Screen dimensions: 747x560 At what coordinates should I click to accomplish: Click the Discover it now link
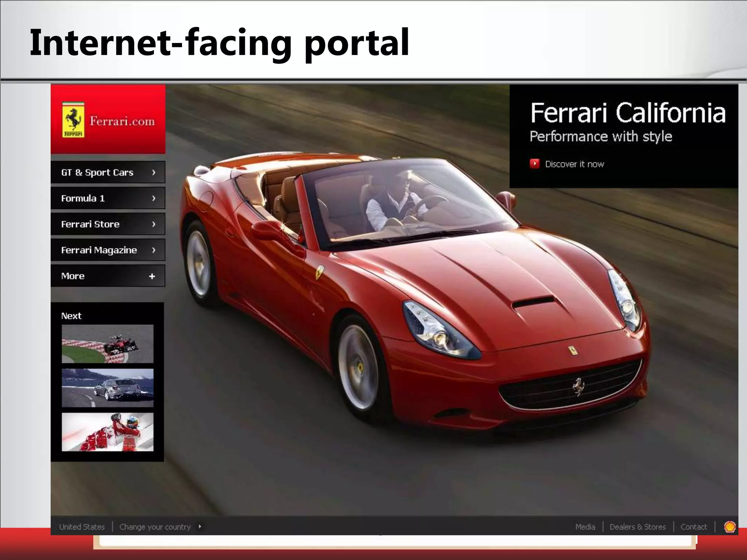point(574,164)
